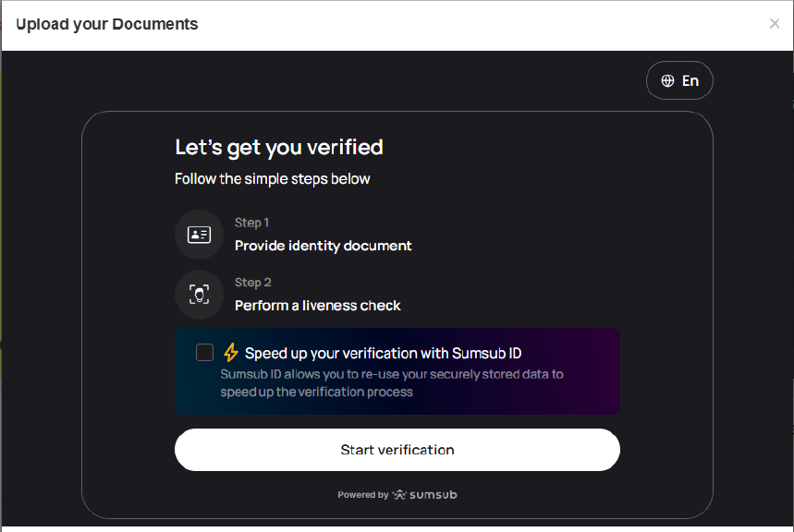The height and width of the screenshot is (532, 794).
Task: Click the yellow lightning bolt icon
Action: (x=231, y=353)
